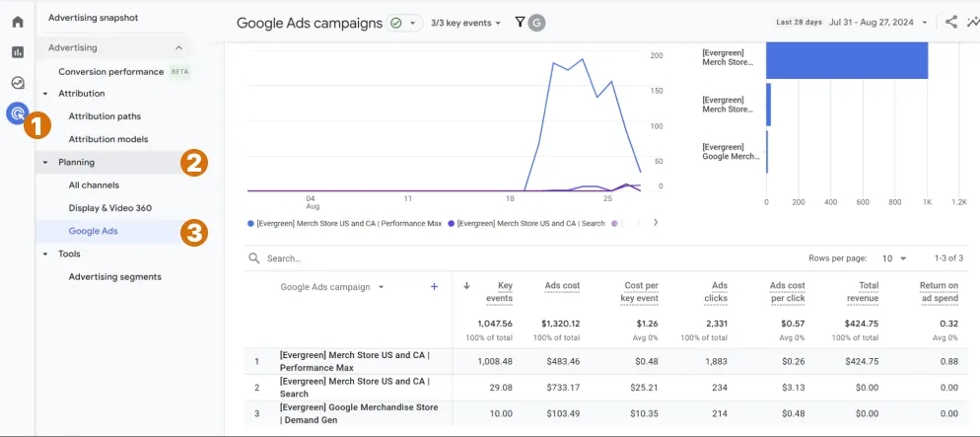Click Merch Store Search legend color dot
Viewport: 980px width, 437px height.
(452, 223)
